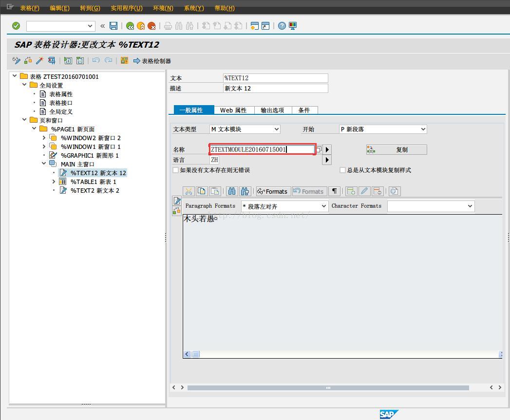The image size is (510, 420).
Task: Click the Field list on/off icon
Action: 124,60
